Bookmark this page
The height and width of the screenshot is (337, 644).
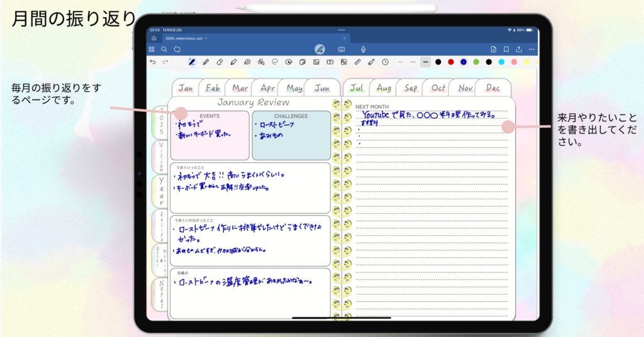[x=506, y=49]
